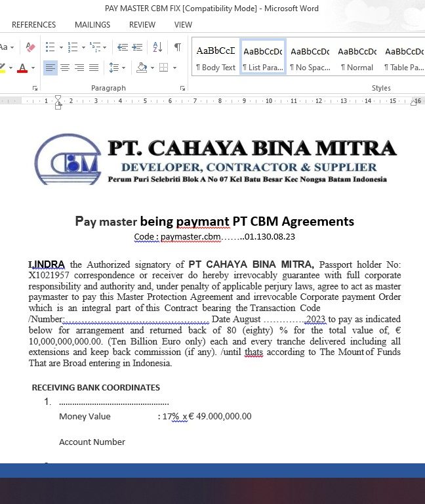Toggle align left paragraph button
Screen dimensions: 425x504
(x=51, y=68)
